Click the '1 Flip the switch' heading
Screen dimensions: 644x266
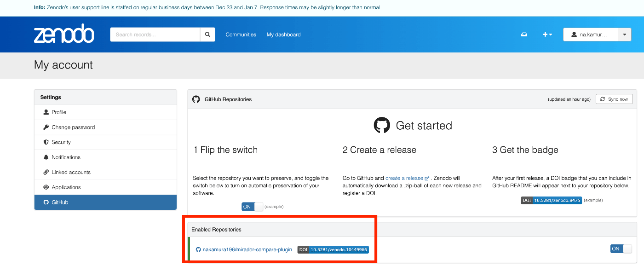[225, 150]
